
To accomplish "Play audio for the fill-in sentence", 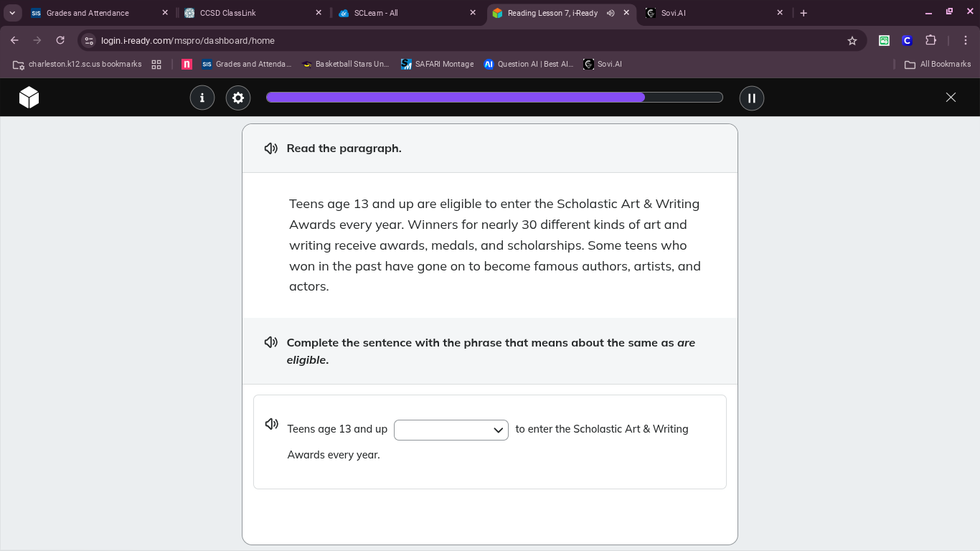I will tap(271, 424).
